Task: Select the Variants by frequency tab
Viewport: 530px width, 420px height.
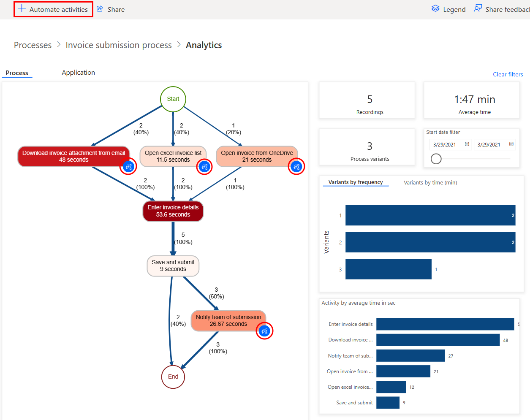Action: [x=356, y=182]
